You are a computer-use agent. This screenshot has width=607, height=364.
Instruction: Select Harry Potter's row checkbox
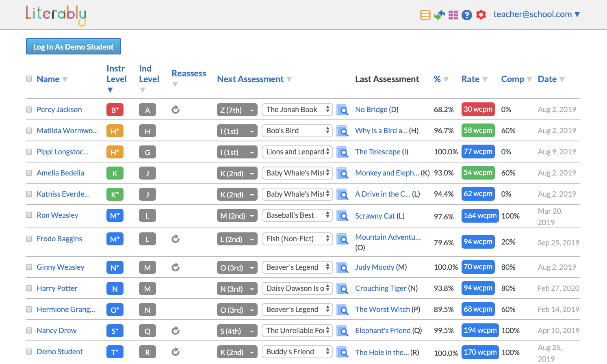(x=29, y=288)
